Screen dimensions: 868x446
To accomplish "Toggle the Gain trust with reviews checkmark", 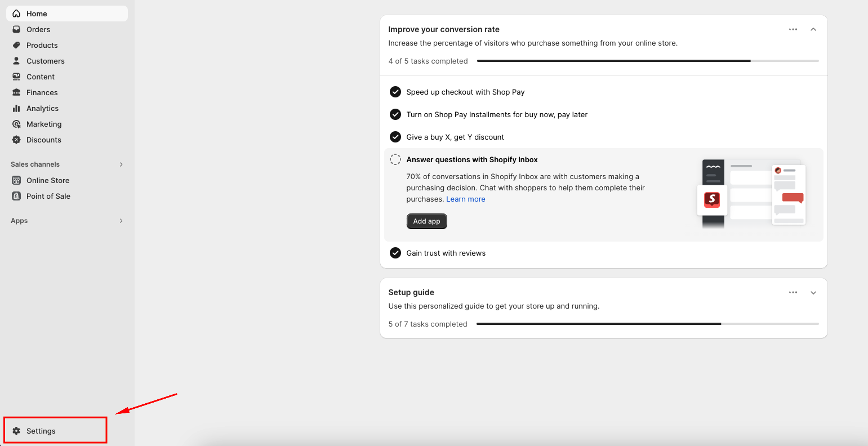I will [x=395, y=253].
